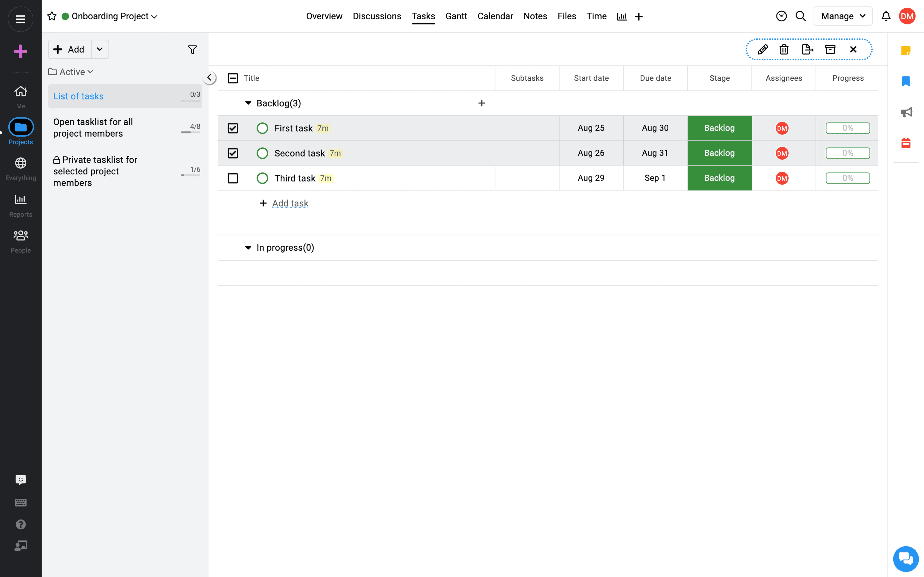
Task: Click the archive box icon in bulk toolbar
Action: [830, 49]
